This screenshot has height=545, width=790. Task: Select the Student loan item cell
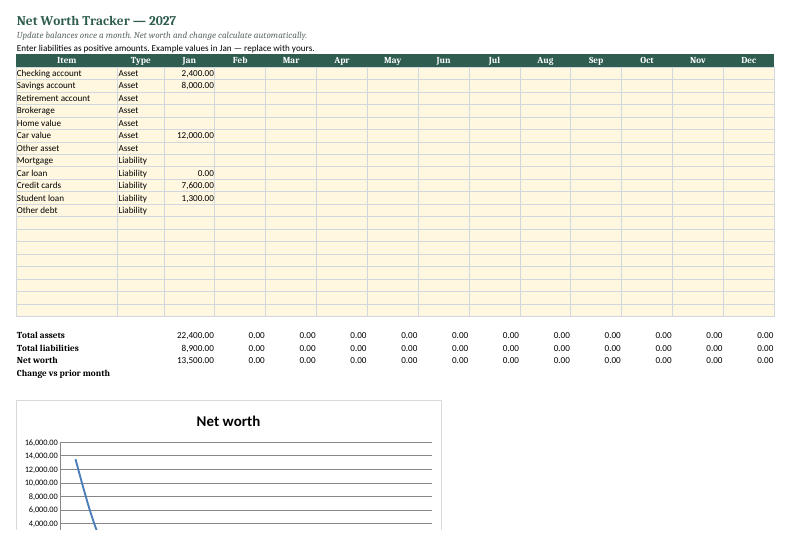coord(67,198)
